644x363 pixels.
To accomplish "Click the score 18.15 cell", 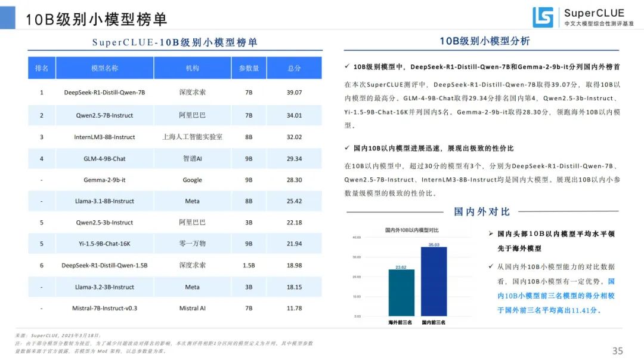I will coord(294,287).
